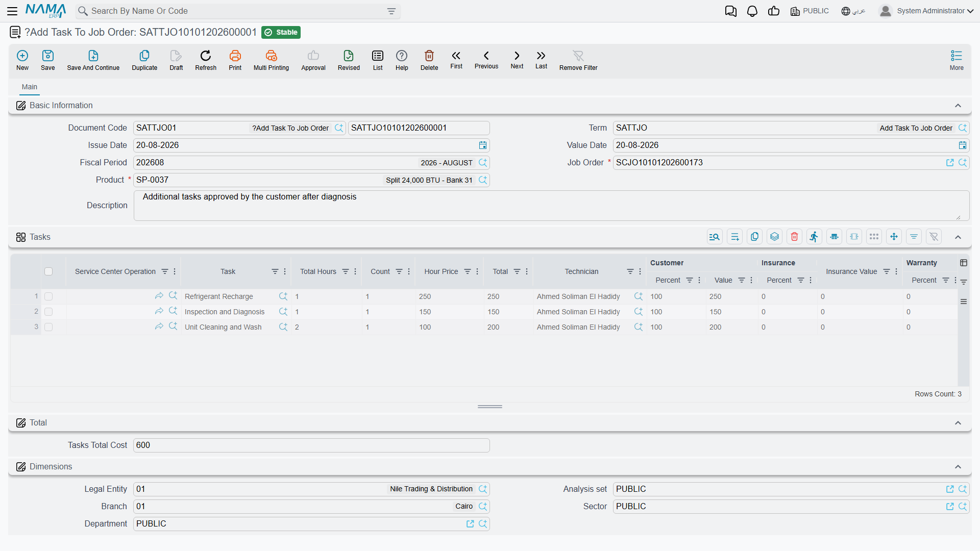Open the hamburger main menu

coord(12,11)
